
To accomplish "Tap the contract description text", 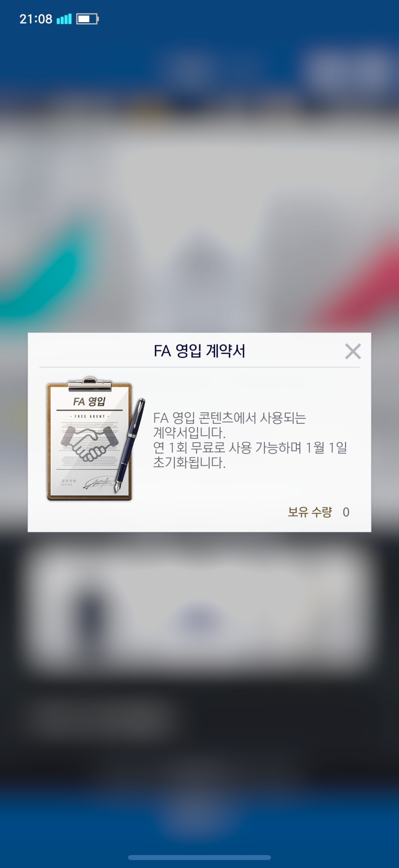I will [x=250, y=440].
